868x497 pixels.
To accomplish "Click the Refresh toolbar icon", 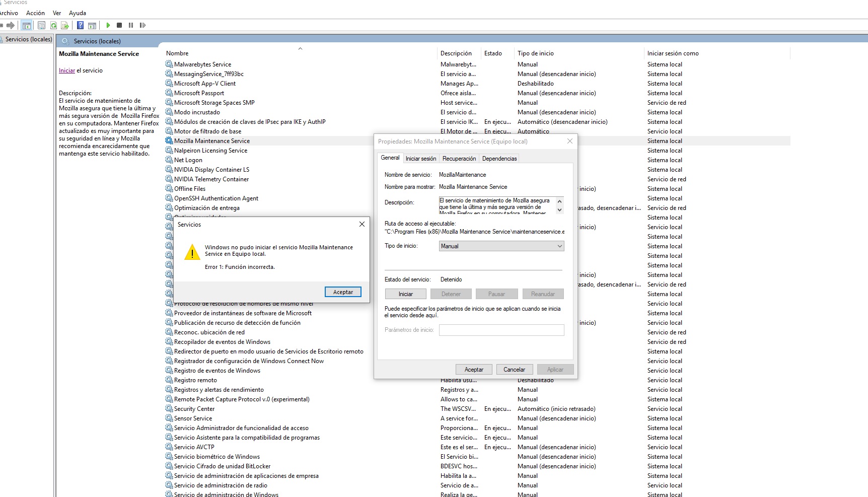I will pyautogui.click(x=53, y=25).
